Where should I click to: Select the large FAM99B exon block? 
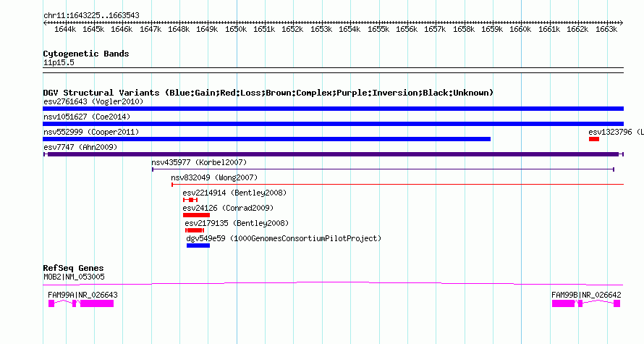point(564,303)
